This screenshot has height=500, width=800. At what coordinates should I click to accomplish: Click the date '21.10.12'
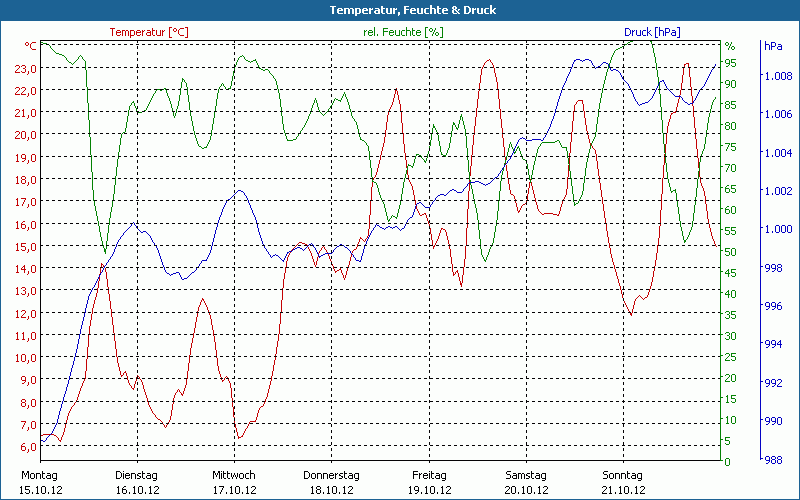(623, 490)
